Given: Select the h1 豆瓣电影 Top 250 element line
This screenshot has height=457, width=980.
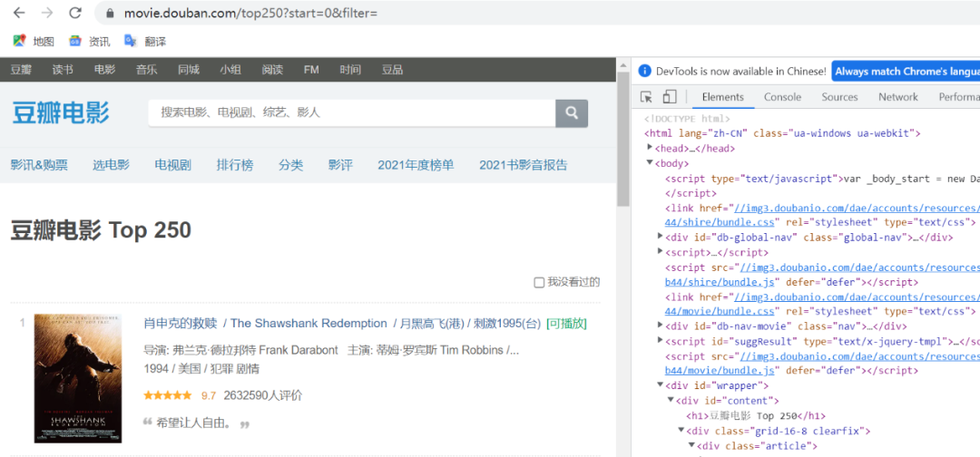Looking at the screenshot, I should click(756, 415).
